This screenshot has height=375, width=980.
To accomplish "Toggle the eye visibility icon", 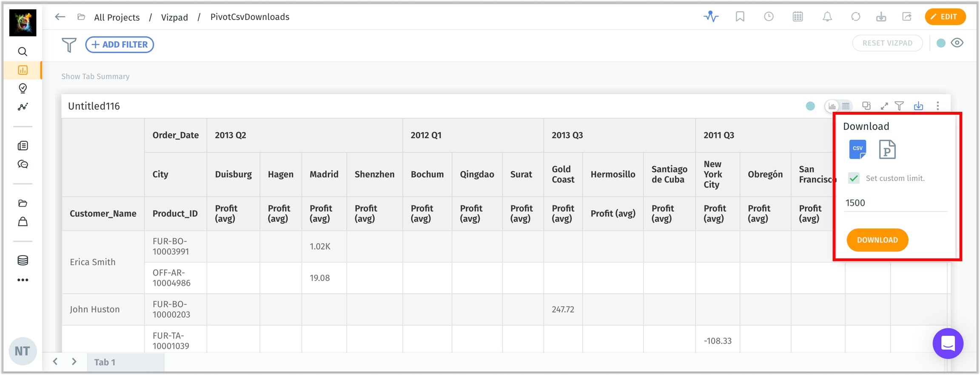I will pos(957,43).
